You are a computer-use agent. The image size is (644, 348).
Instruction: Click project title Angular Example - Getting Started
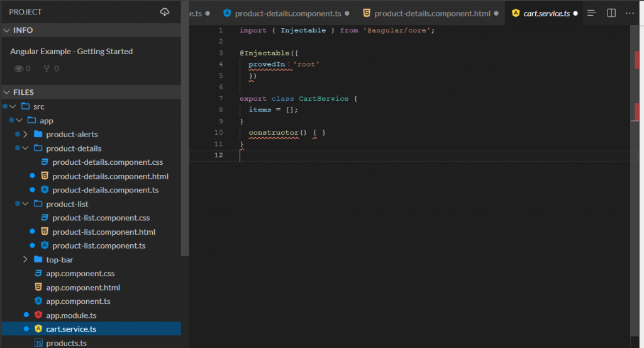(x=72, y=52)
